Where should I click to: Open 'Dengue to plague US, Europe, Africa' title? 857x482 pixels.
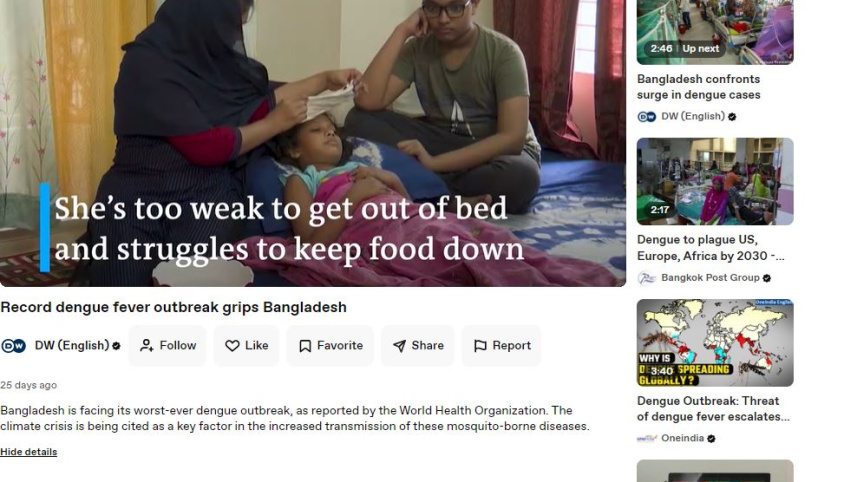pyautogui.click(x=711, y=248)
